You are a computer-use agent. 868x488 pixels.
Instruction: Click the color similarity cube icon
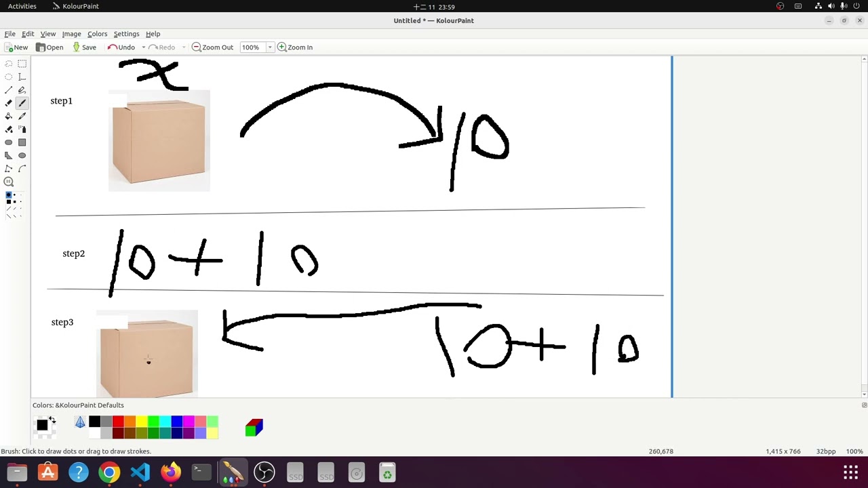[x=254, y=427]
